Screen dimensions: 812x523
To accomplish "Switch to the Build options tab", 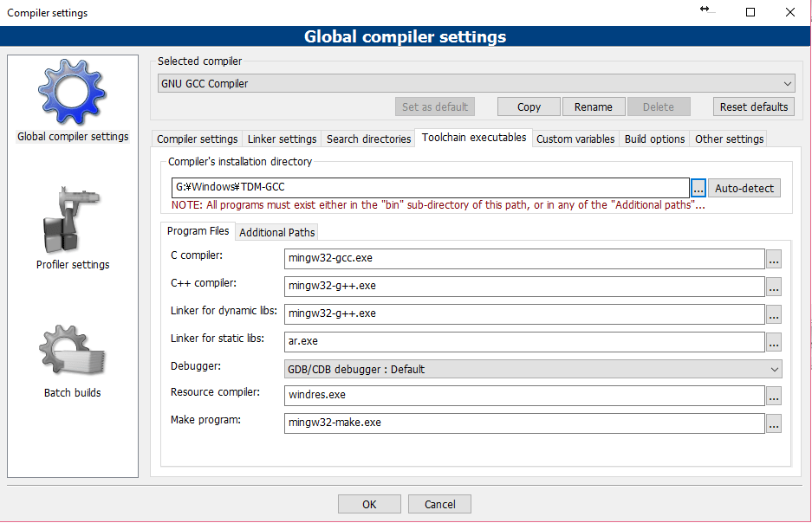I will 654,139.
